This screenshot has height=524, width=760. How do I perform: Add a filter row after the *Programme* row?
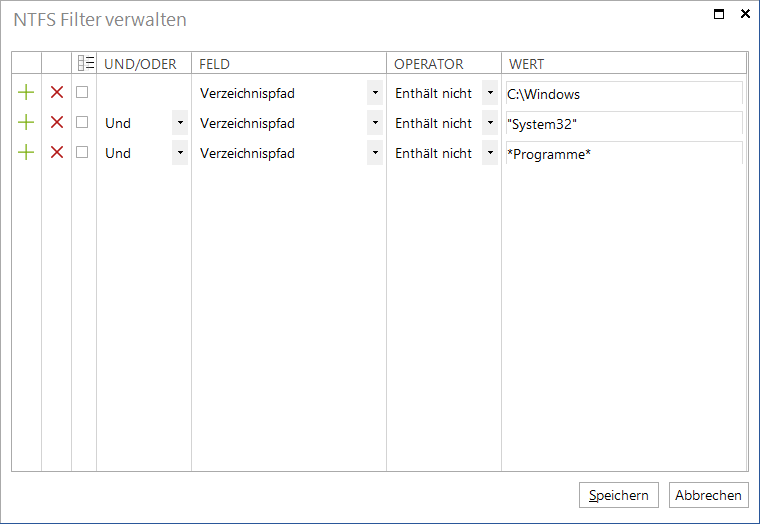click(26, 152)
